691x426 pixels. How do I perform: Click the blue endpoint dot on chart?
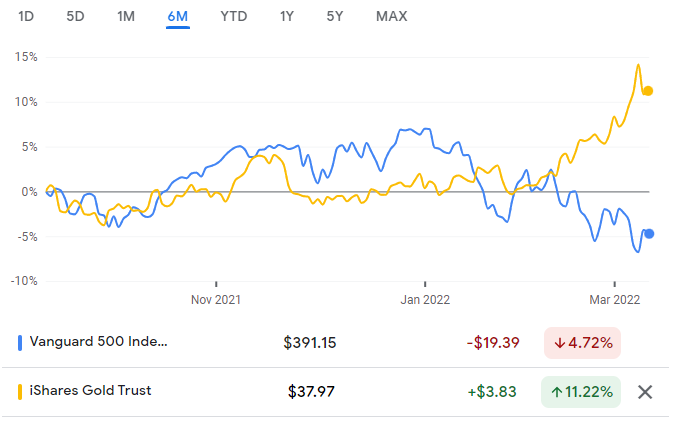click(648, 234)
